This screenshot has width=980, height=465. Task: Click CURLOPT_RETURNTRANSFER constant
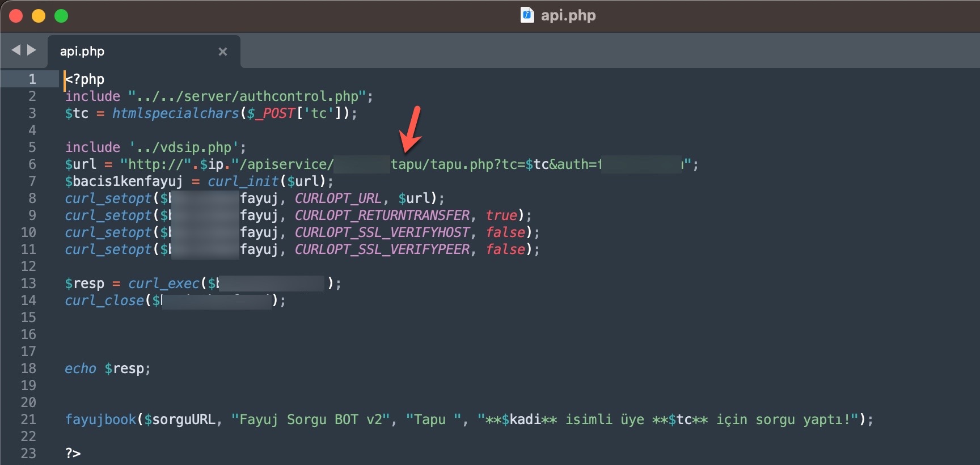pos(382,215)
